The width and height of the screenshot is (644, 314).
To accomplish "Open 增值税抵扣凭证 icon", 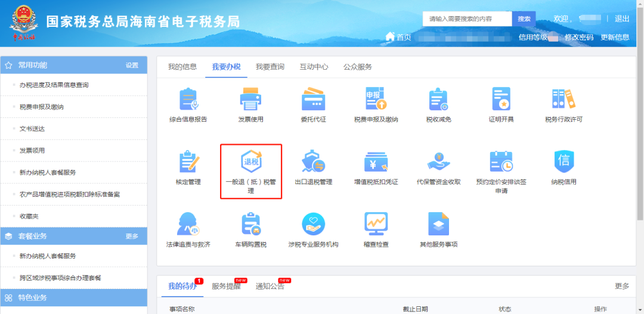I will click(x=376, y=161).
